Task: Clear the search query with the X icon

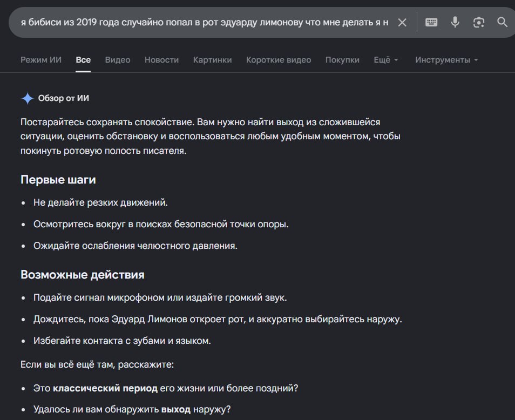Action: point(402,22)
